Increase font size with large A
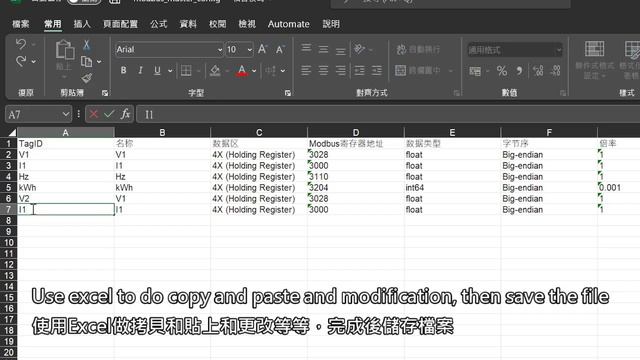This screenshot has height=360, width=640. [262, 49]
